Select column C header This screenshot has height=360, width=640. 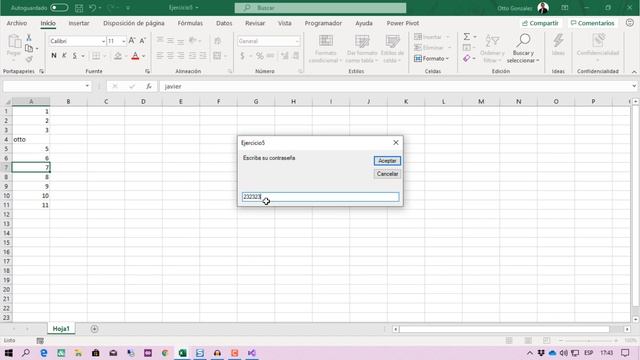point(106,101)
